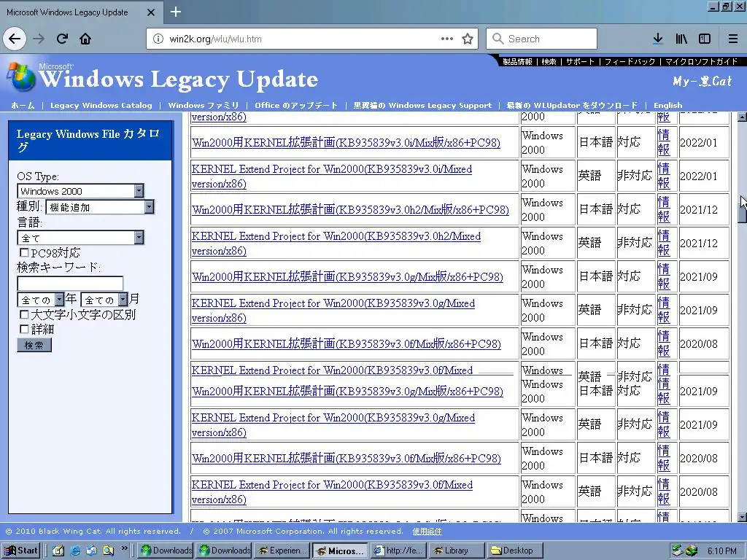Click the unplug hardware tray icon
Viewport: 747px width, 560px height.
[677, 551]
